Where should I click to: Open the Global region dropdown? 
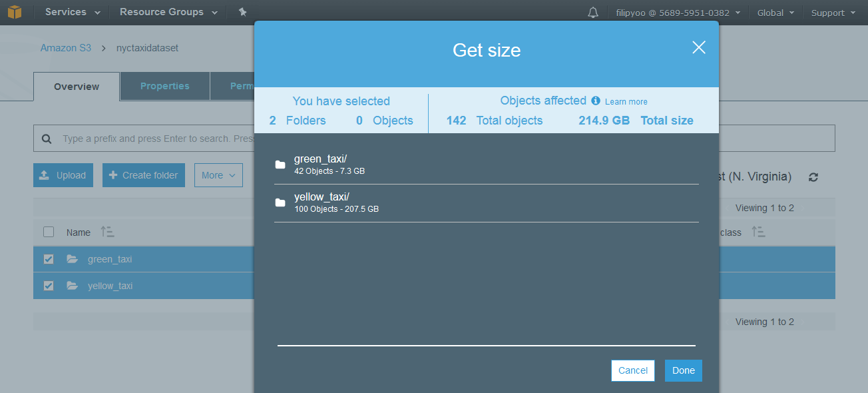point(775,13)
